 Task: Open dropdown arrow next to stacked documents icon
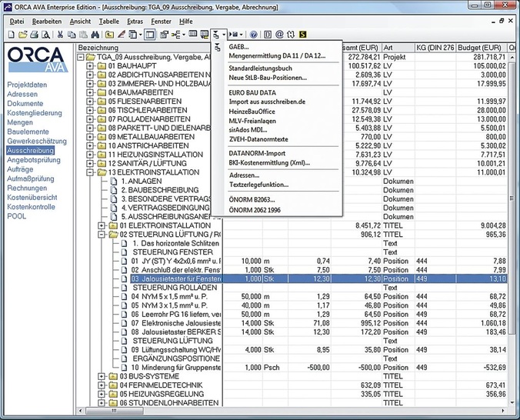click(x=140, y=35)
